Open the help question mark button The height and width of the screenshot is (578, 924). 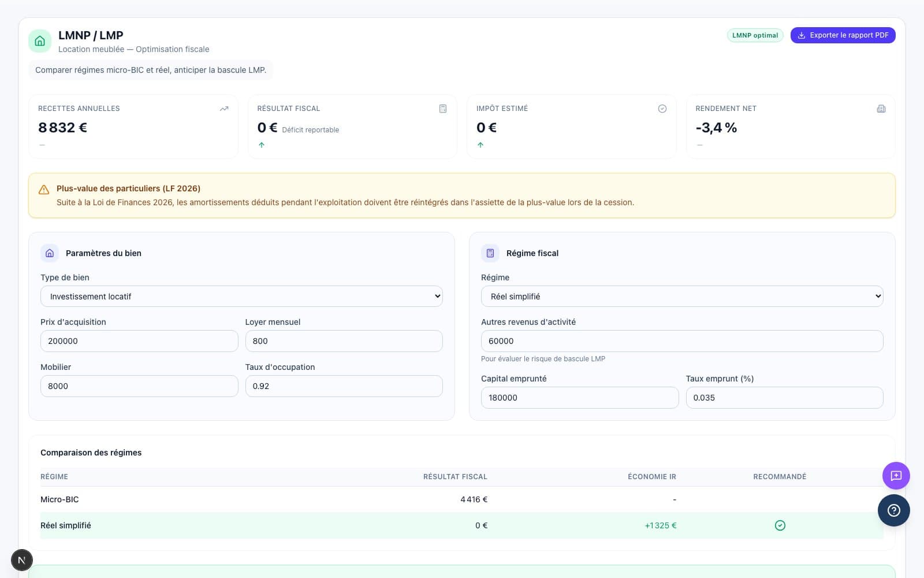(893, 510)
